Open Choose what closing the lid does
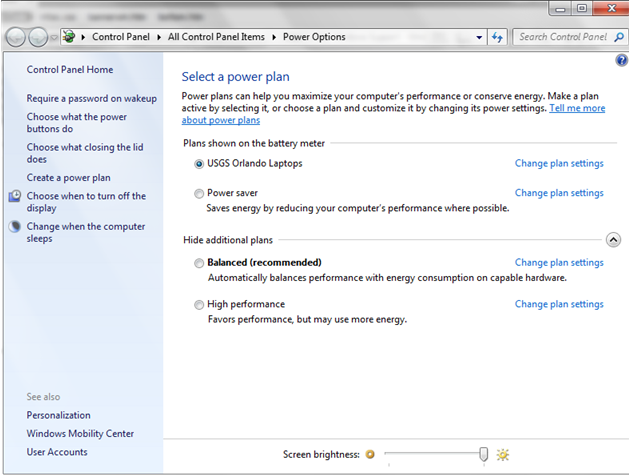Screen dimensions: 629x475 point(85,153)
